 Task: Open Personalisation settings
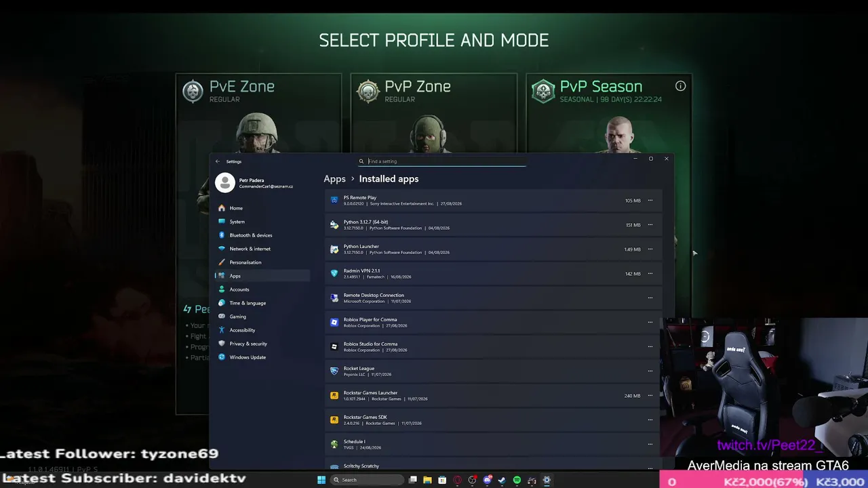point(262,262)
